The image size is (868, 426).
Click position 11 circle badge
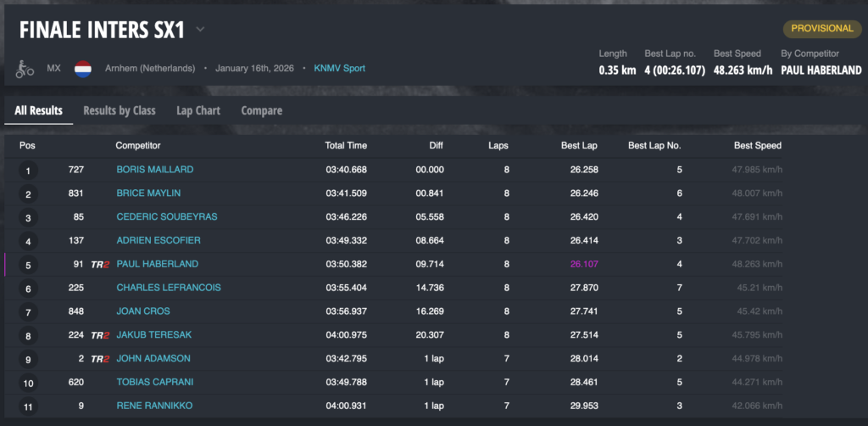(x=28, y=406)
